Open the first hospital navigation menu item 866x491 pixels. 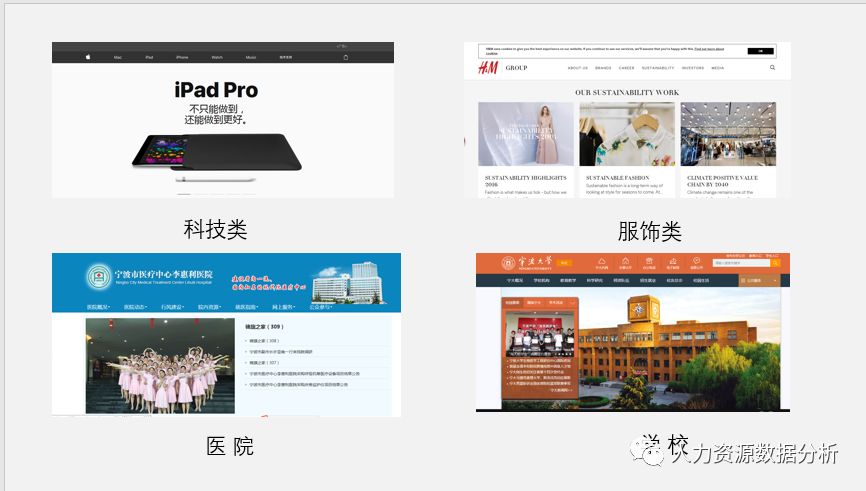[98, 307]
